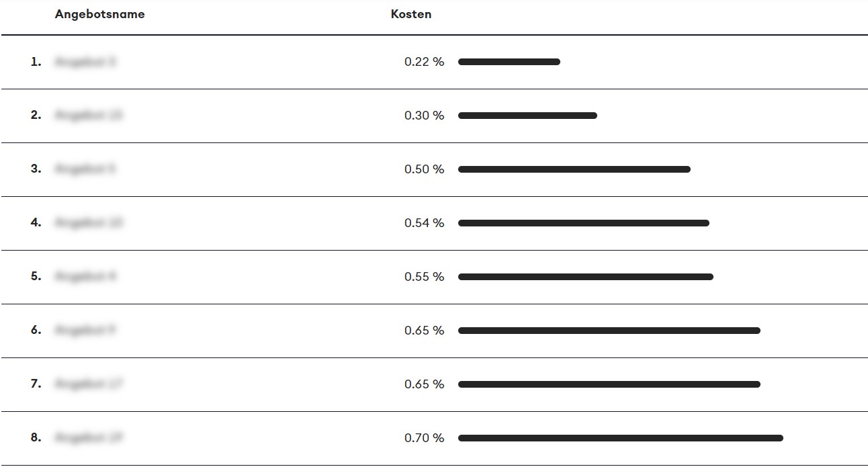Screen dimensions: 868x471
Task: Sort by the Angebotsname column header
Action: 99,14
